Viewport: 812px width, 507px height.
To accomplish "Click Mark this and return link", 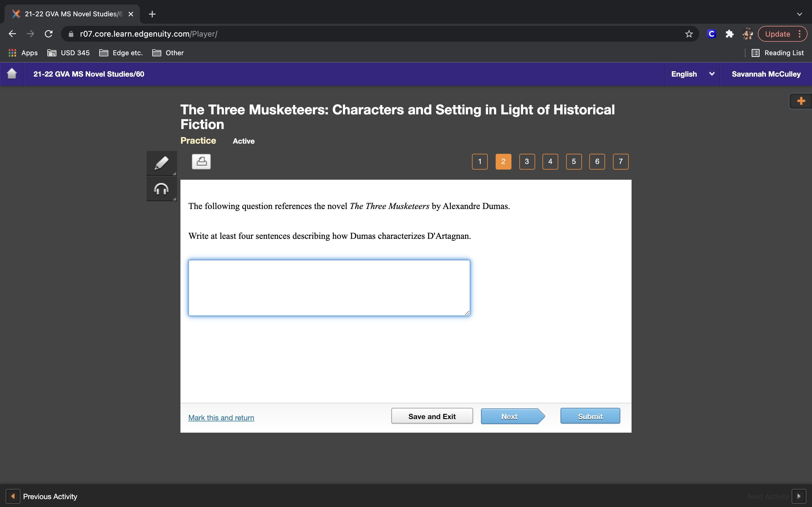I will [221, 417].
